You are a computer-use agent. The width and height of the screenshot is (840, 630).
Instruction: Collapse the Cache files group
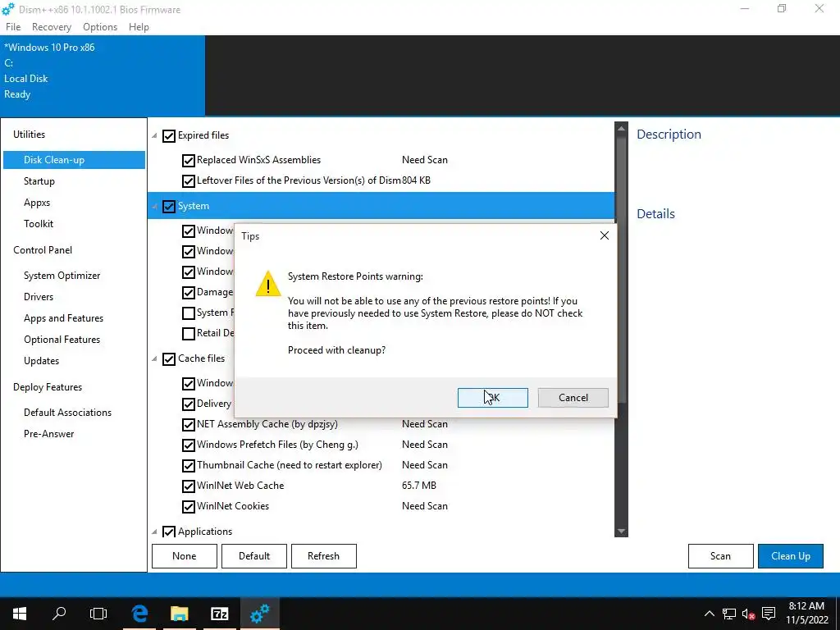[x=154, y=358]
